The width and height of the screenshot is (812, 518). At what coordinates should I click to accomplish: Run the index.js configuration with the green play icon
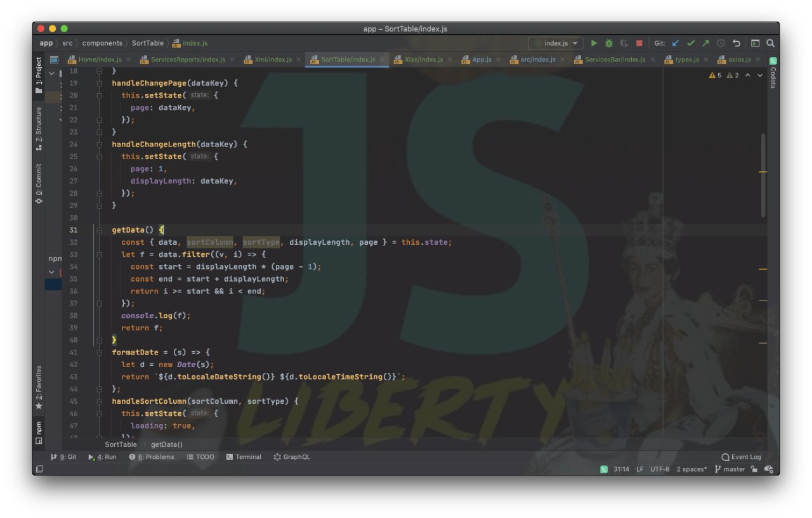point(594,43)
